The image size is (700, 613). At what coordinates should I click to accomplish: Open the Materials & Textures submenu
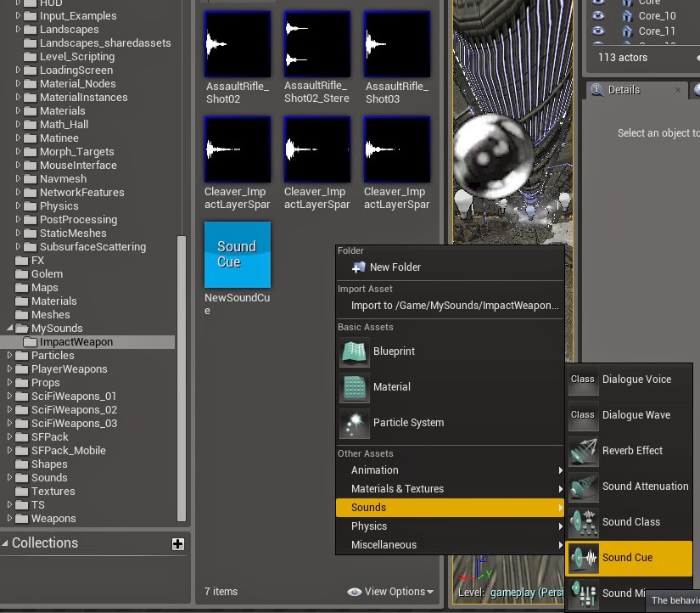tap(450, 489)
